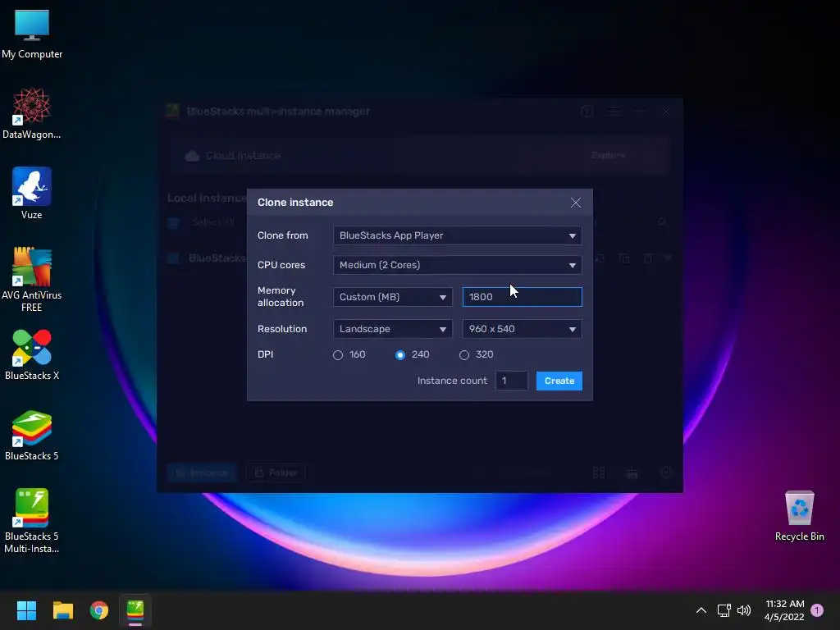Open My Computer desktop icon
The height and width of the screenshot is (630, 840).
point(32,34)
